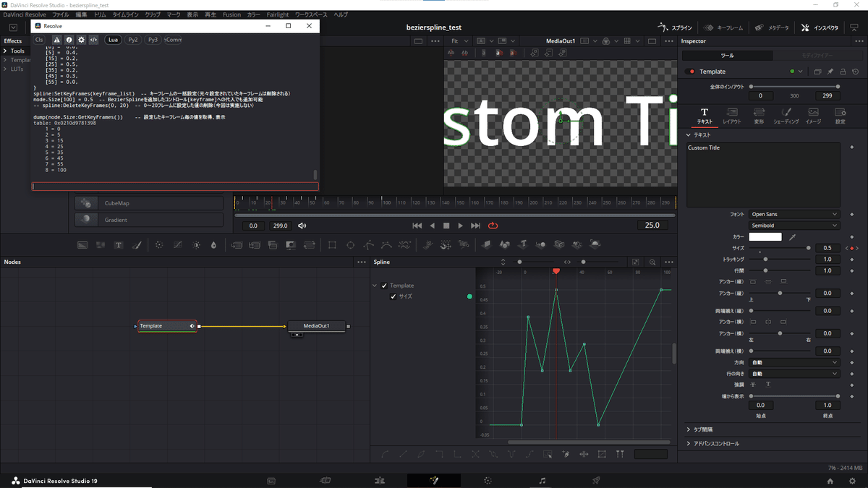The height and width of the screenshot is (488, 868).
Task: Uncheck サイズ spline checkbox
Action: 393,296
